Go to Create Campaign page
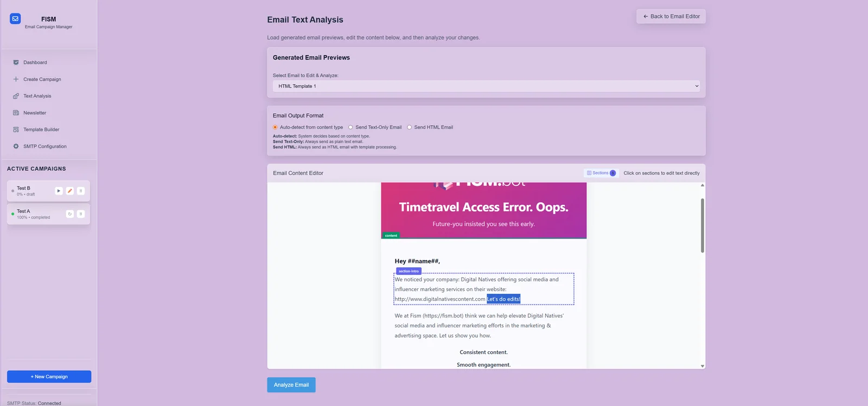The image size is (868, 406). click(42, 79)
